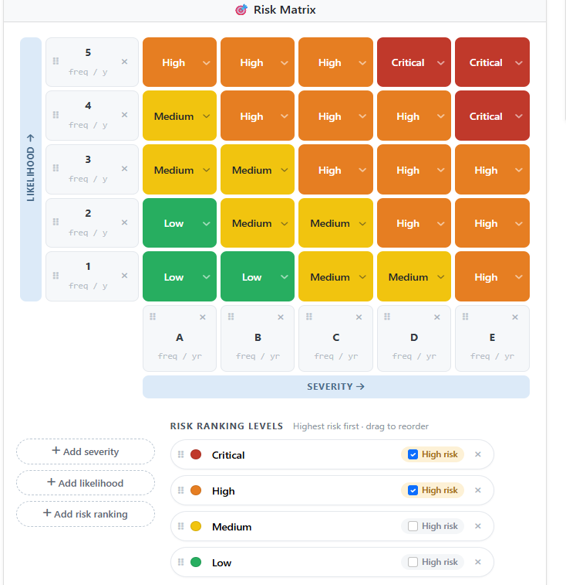Enable High risk checkbox for Medium level

click(x=413, y=526)
